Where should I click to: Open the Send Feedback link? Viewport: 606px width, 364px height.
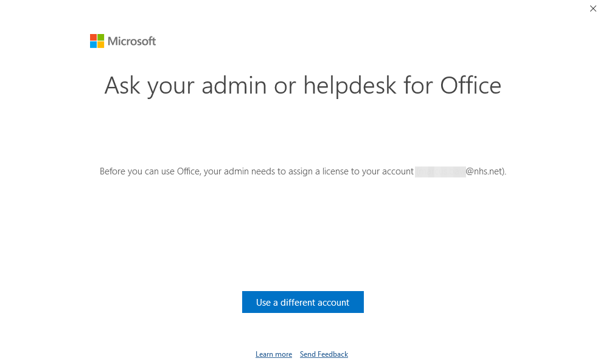pyautogui.click(x=324, y=354)
